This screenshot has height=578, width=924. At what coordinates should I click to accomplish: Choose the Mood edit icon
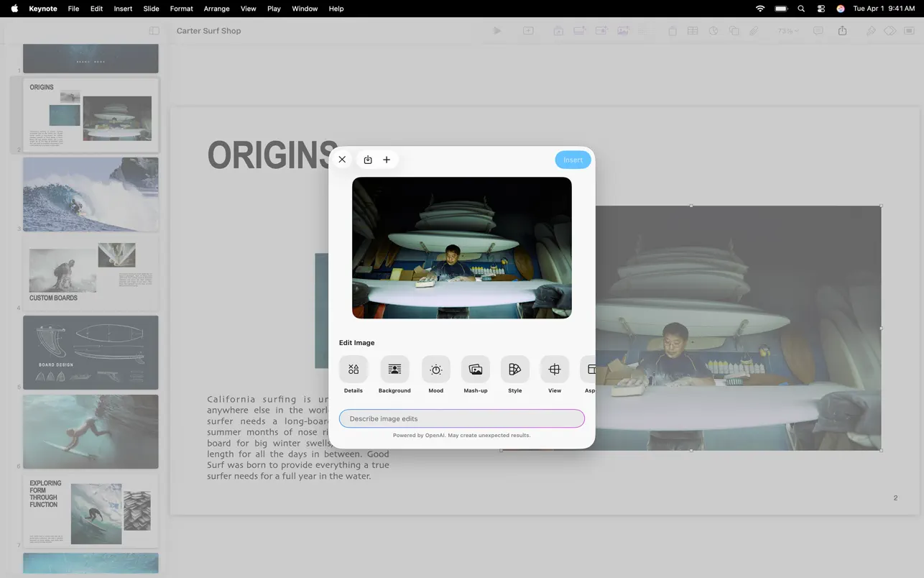[435, 370]
